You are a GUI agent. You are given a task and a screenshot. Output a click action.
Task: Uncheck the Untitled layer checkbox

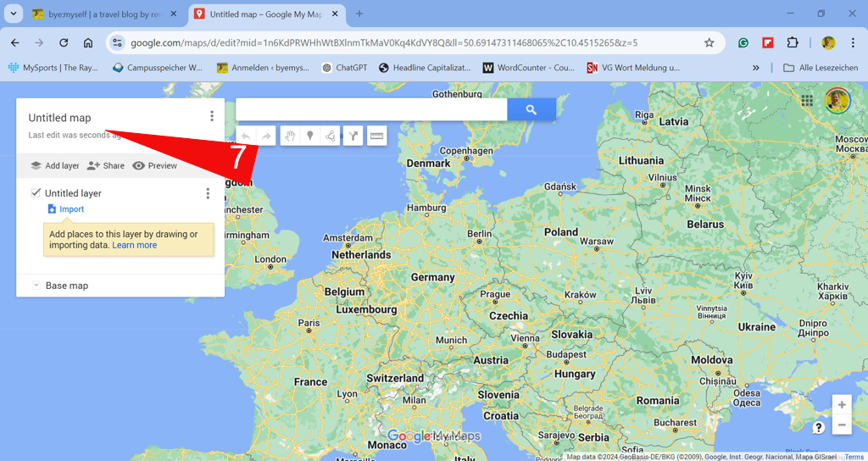click(36, 192)
